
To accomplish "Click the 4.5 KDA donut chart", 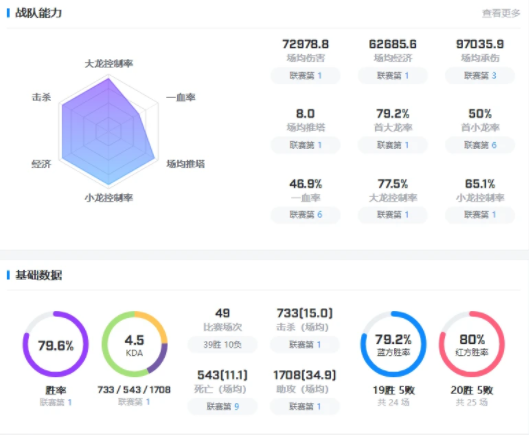I will (134, 344).
